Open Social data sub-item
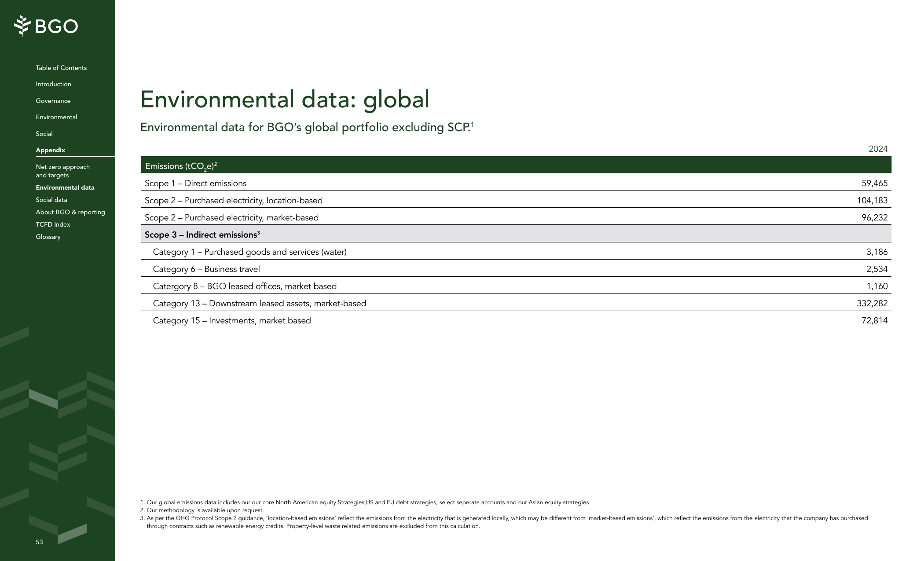This screenshot has height=561, width=924. coord(51,200)
